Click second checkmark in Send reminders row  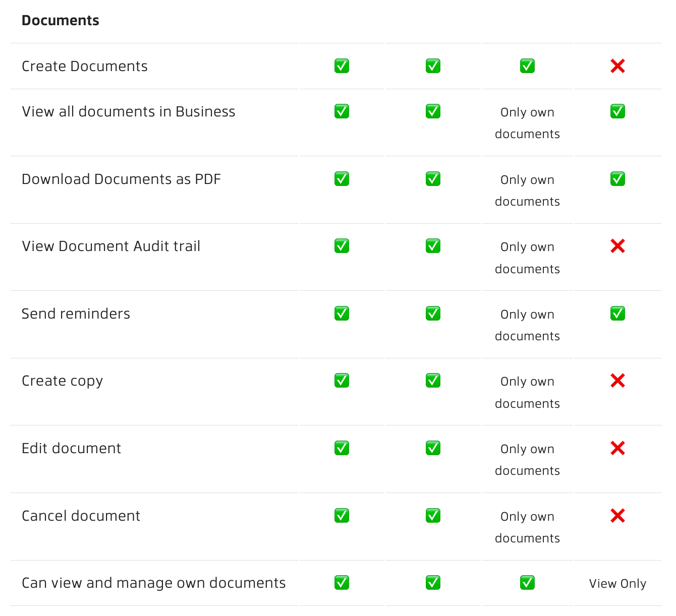[433, 314]
